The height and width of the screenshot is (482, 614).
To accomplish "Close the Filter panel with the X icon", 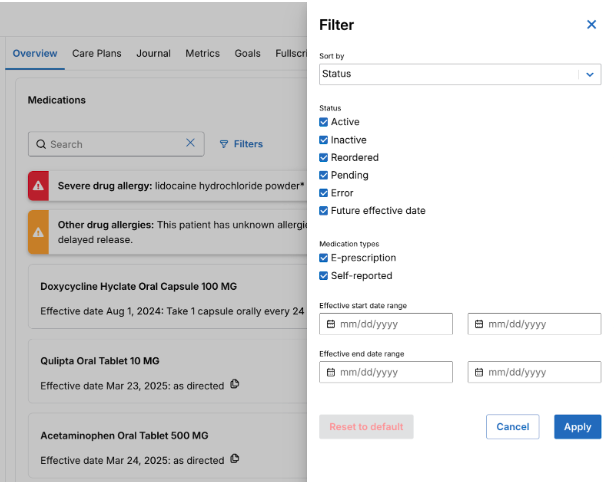I will point(591,25).
